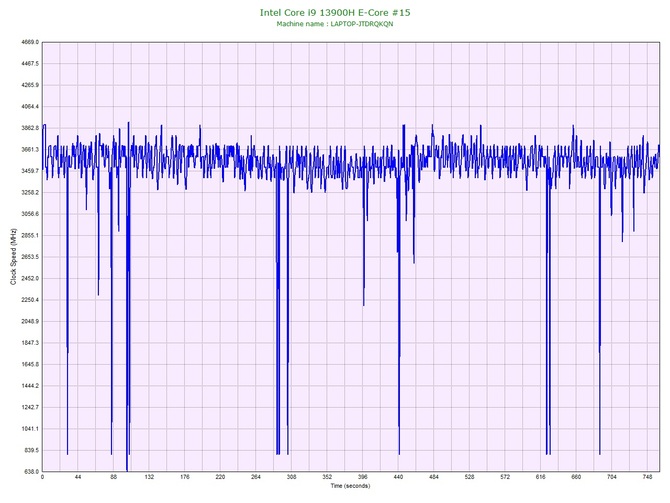Screen dimensions: 670x503
Task: Click the 264 second tick on time axis
Action: click(x=256, y=477)
